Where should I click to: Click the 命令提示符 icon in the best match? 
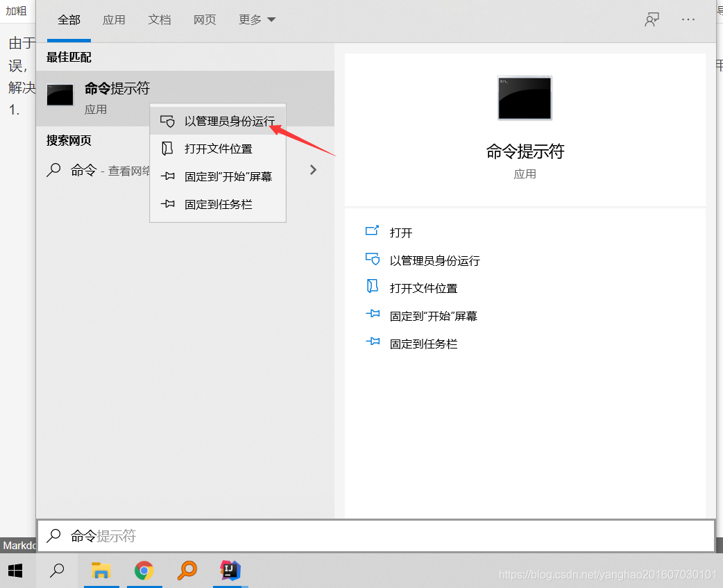tap(60, 95)
